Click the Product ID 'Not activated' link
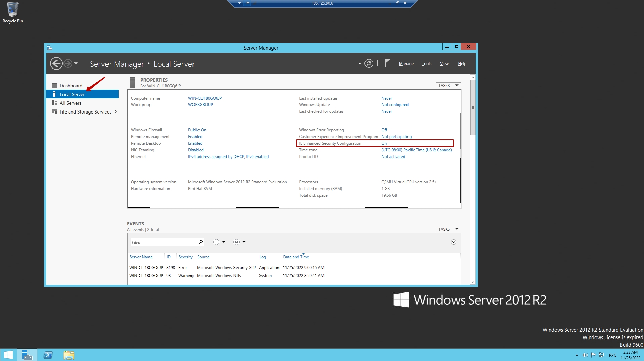644x361 pixels. pos(393,157)
